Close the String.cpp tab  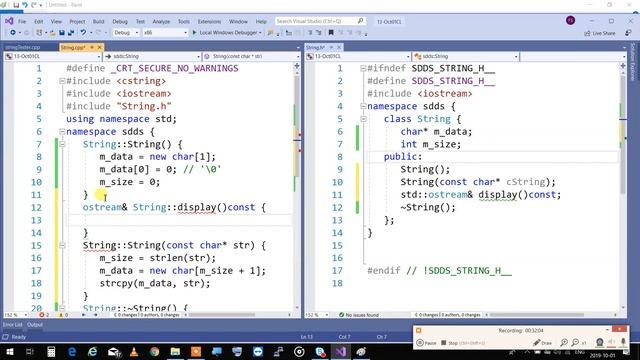coord(99,47)
